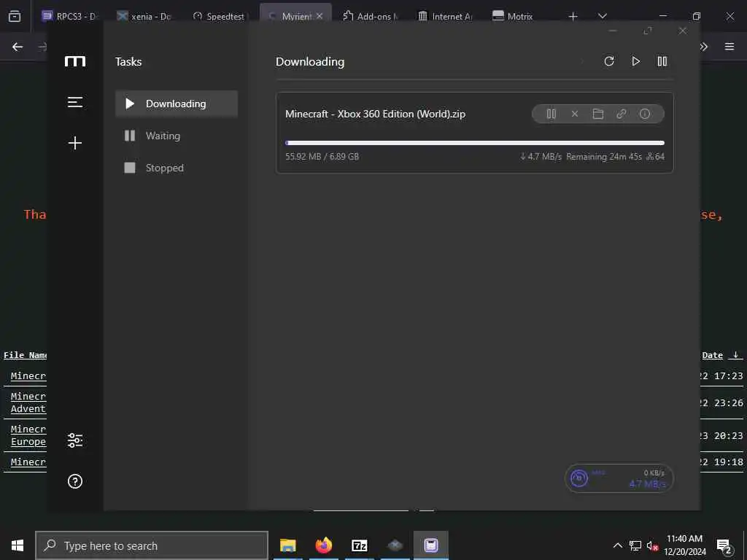The width and height of the screenshot is (747, 560).
Task: Minimize the Motrix window
Action: (x=613, y=31)
